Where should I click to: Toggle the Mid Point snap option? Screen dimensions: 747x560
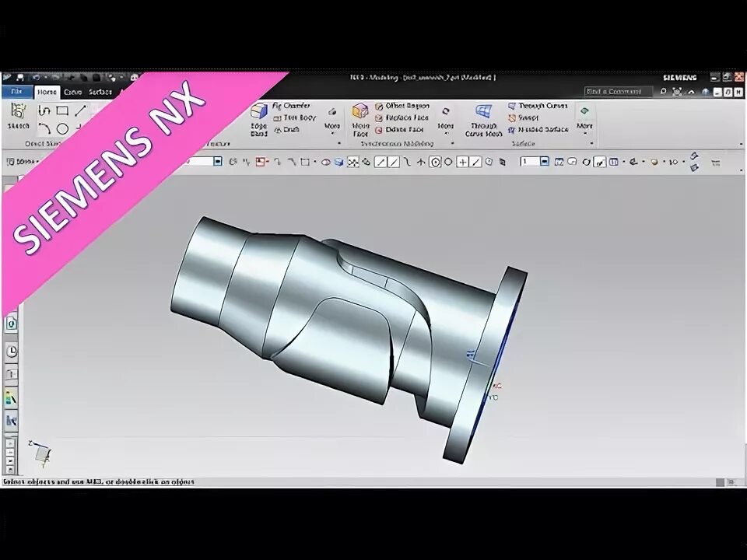(393, 163)
